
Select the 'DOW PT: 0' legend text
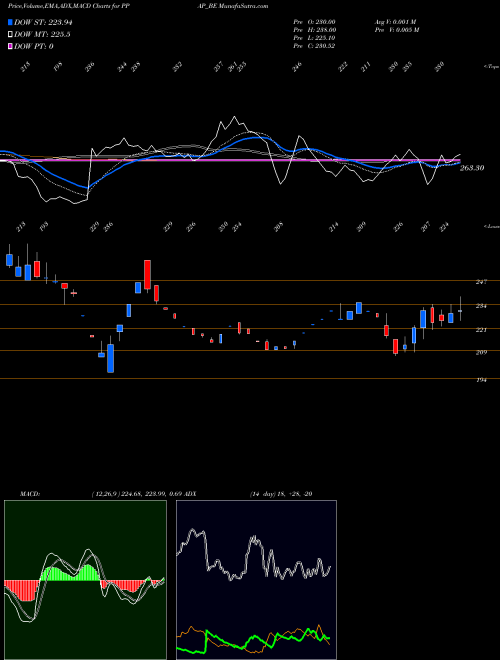[x=34, y=46]
